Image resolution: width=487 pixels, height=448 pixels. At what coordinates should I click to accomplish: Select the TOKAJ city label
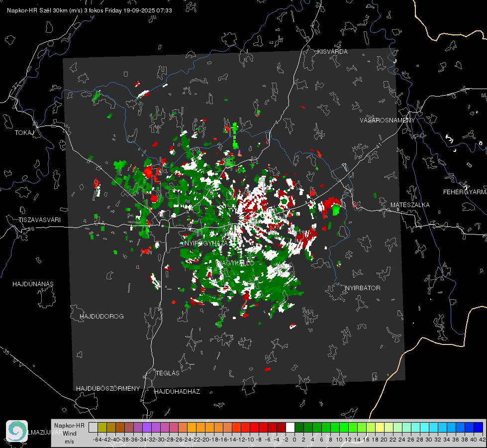click(x=24, y=133)
